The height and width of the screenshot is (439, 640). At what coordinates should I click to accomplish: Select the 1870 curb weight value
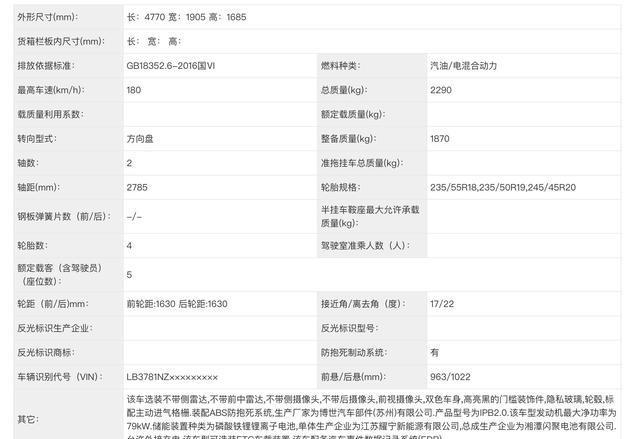(x=440, y=138)
